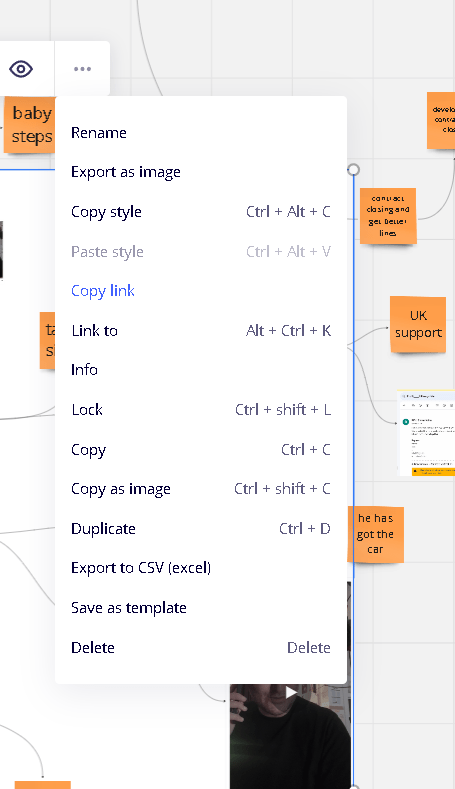Viewport: 455px width, 789px height.
Task: Choose Link to menu item
Action: (200, 331)
